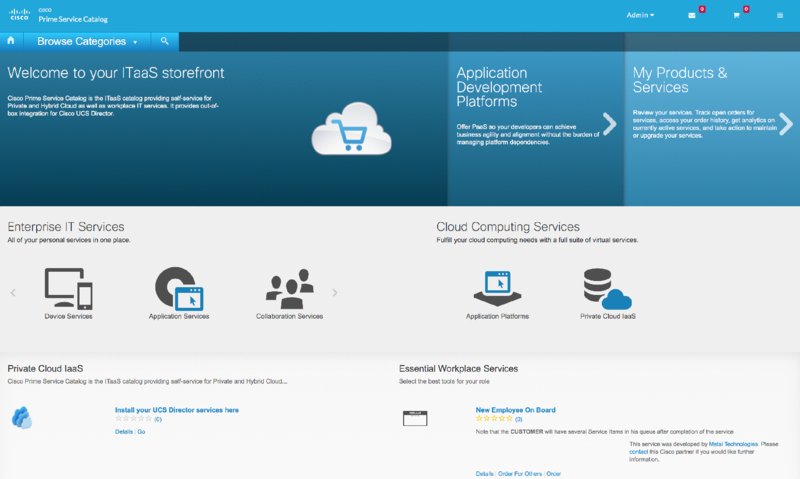Click the cart item count badge
800x479 pixels.
[x=746, y=9]
